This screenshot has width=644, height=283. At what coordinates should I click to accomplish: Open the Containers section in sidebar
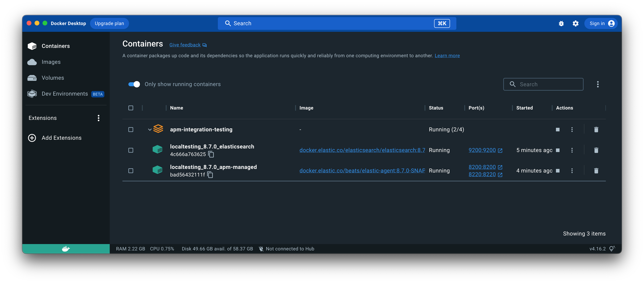click(x=66, y=46)
